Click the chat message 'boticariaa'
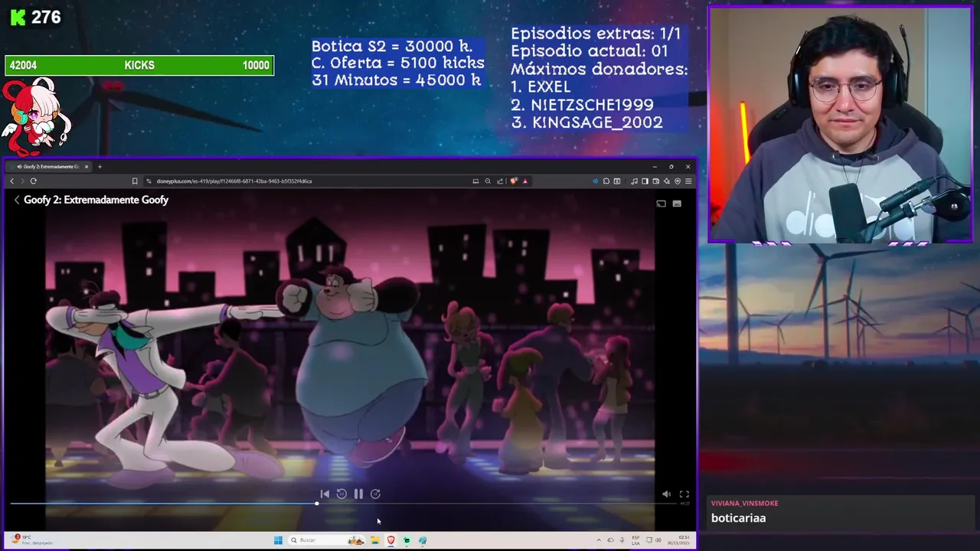Screen dimensions: 980x551 [x=738, y=518]
